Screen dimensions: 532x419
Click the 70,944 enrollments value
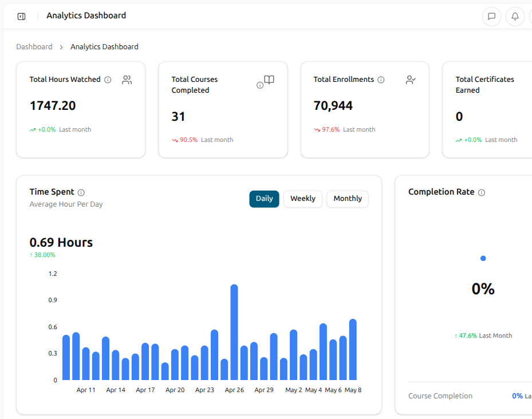click(333, 105)
